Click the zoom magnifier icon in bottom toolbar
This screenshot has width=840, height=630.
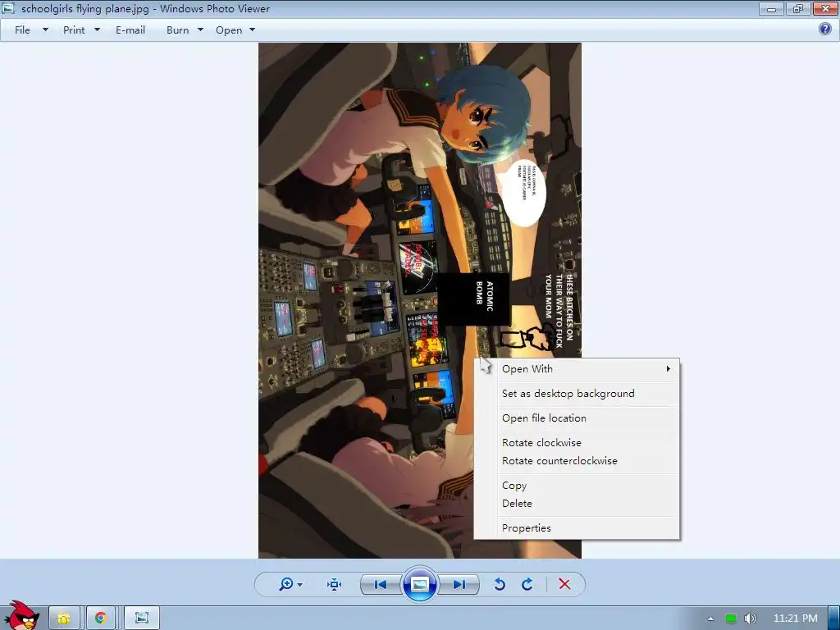[x=286, y=584]
